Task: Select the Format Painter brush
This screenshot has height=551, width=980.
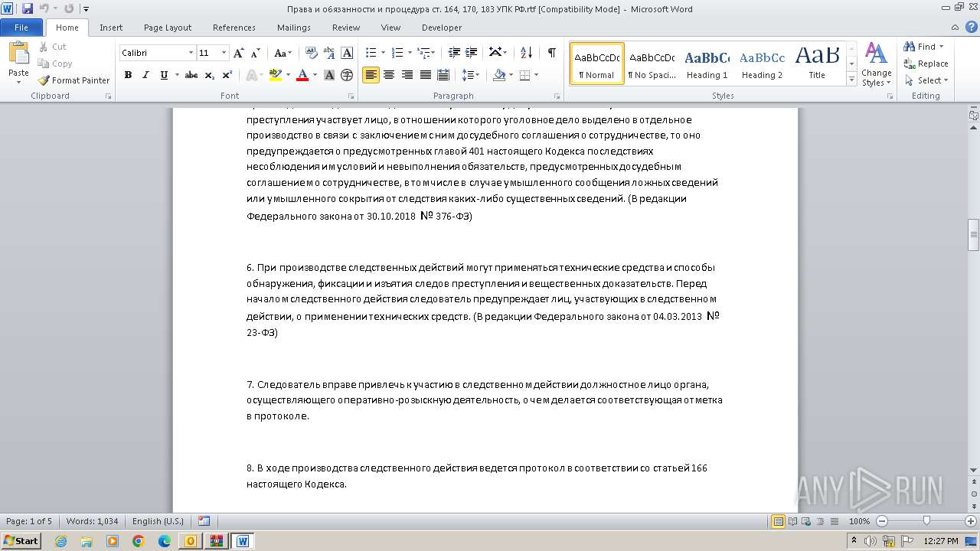Action: pos(44,80)
